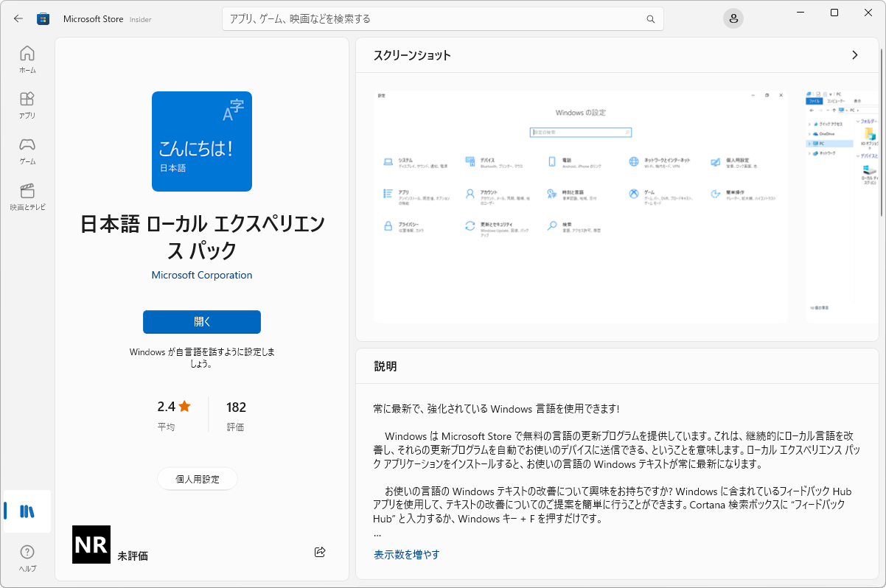Open 個人用設定 settings button
This screenshot has width=886, height=588.
click(x=197, y=478)
